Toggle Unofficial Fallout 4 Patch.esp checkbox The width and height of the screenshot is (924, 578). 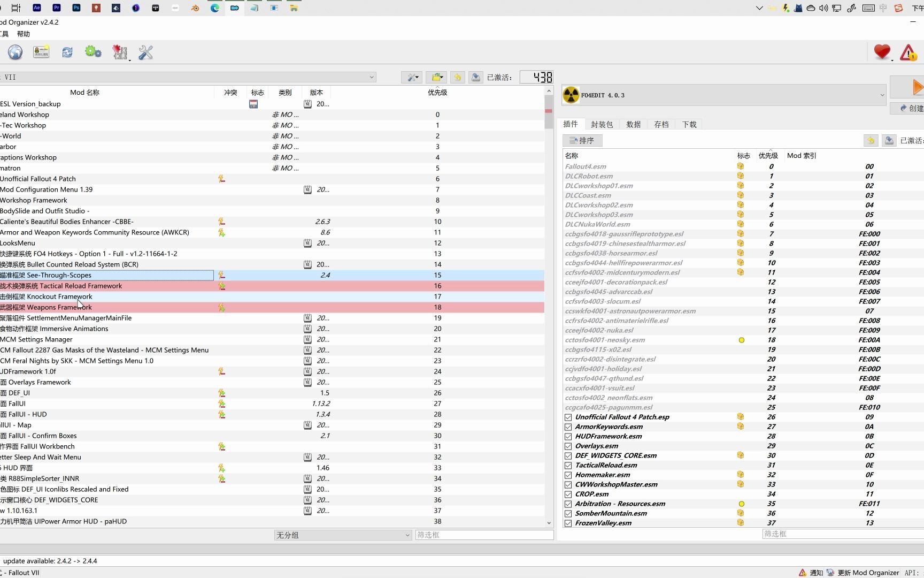pos(568,417)
